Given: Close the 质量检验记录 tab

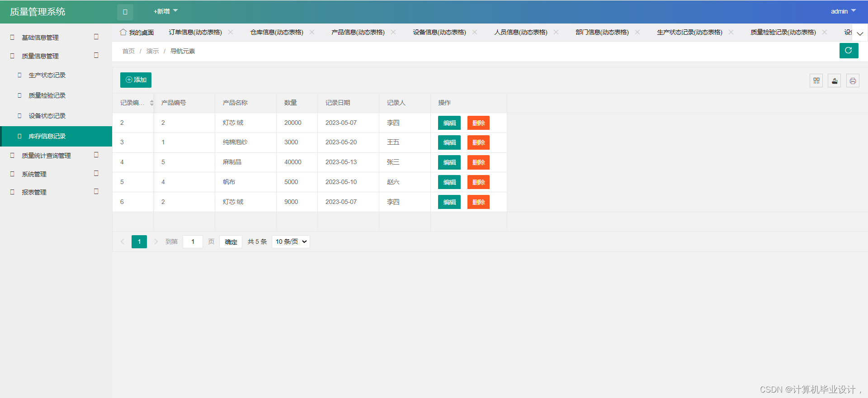Looking at the screenshot, I should pos(825,32).
